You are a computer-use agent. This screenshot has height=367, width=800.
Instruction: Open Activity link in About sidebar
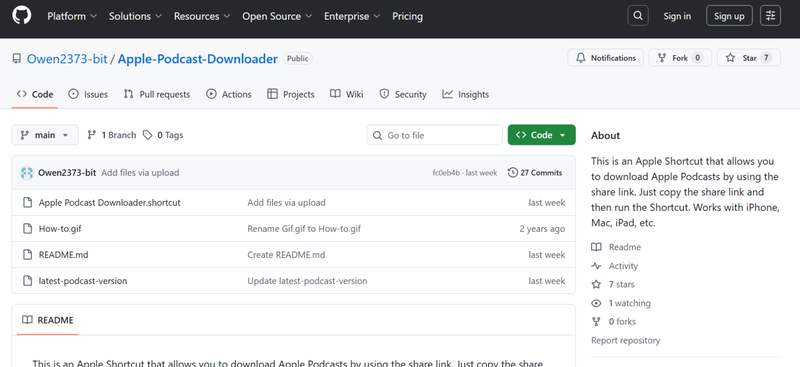point(615,266)
